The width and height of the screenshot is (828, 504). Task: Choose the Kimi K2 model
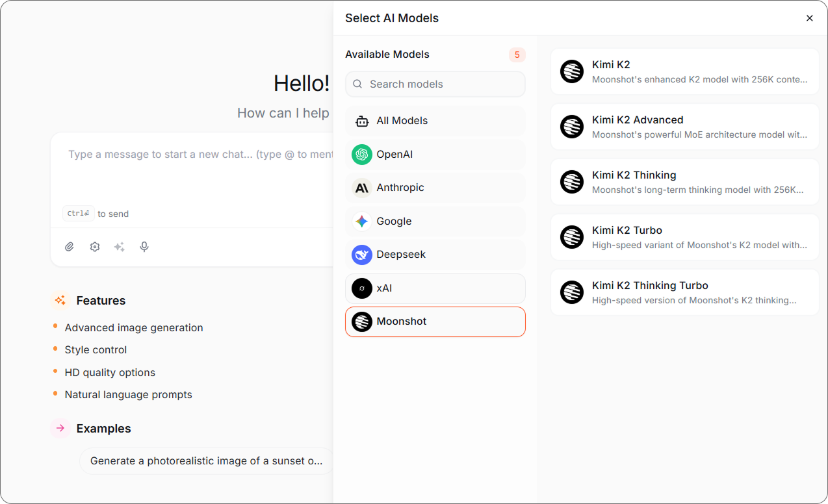[x=685, y=71]
